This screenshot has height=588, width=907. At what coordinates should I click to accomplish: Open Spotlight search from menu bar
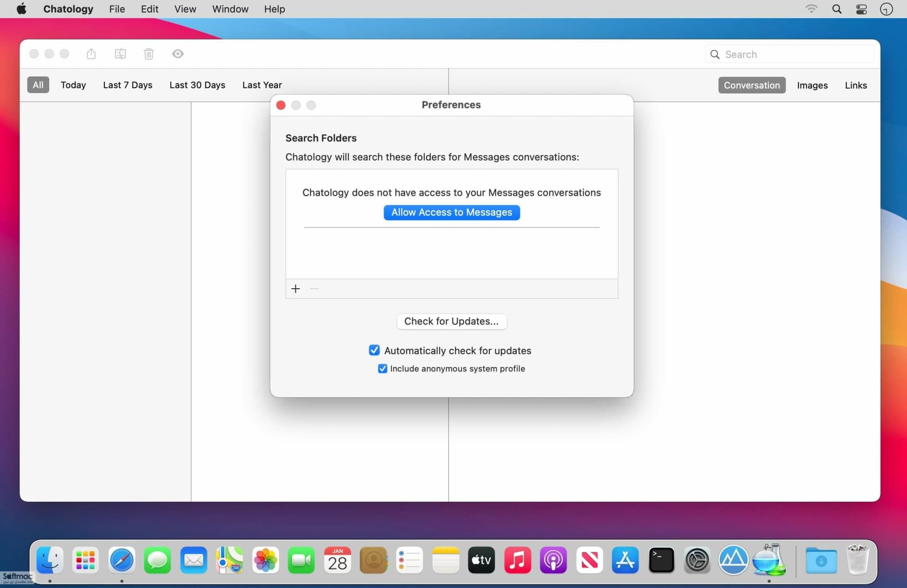[x=837, y=9]
